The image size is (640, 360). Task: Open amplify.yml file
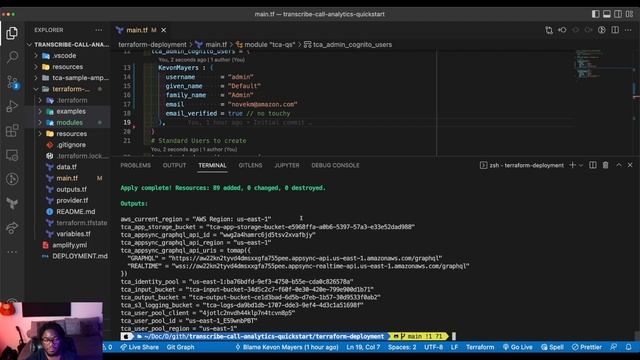click(x=69, y=245)
